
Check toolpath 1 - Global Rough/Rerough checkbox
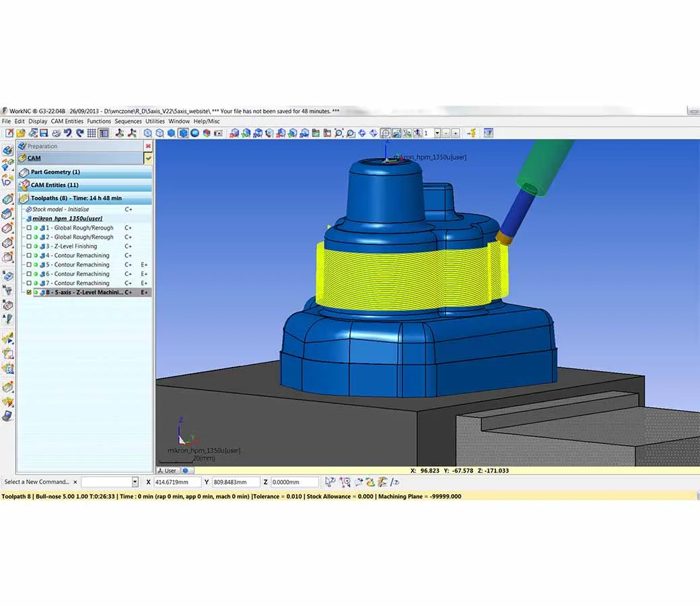click(x=29, y=228)
